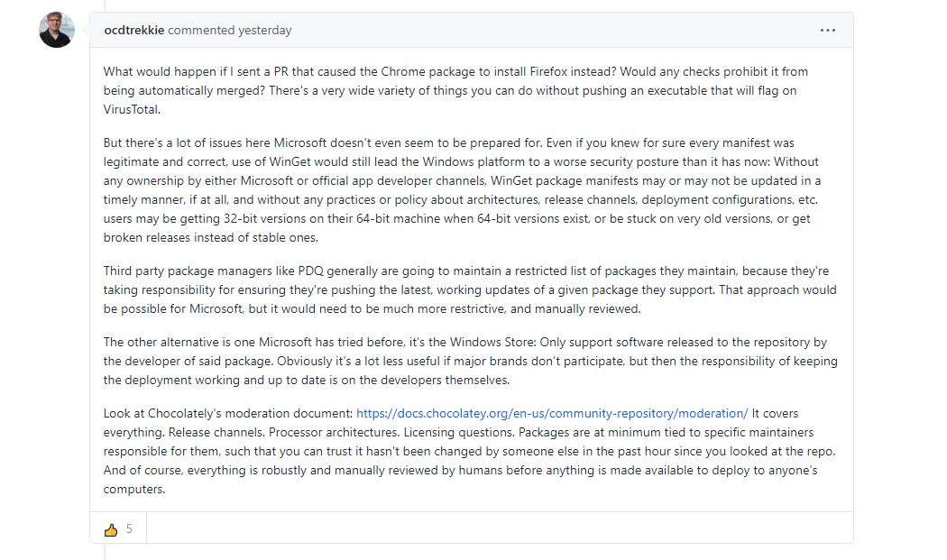Toggle the thumbs-up reaction emoji
Image resolution: width=947 pixels, height=560 pixels.
click(111, 529)
